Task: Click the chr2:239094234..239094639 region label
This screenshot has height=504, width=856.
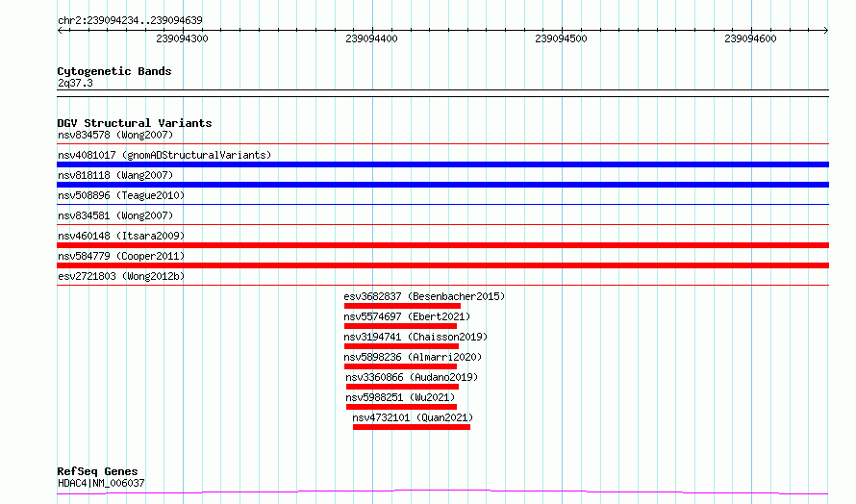Action: [x=130, y=20]
